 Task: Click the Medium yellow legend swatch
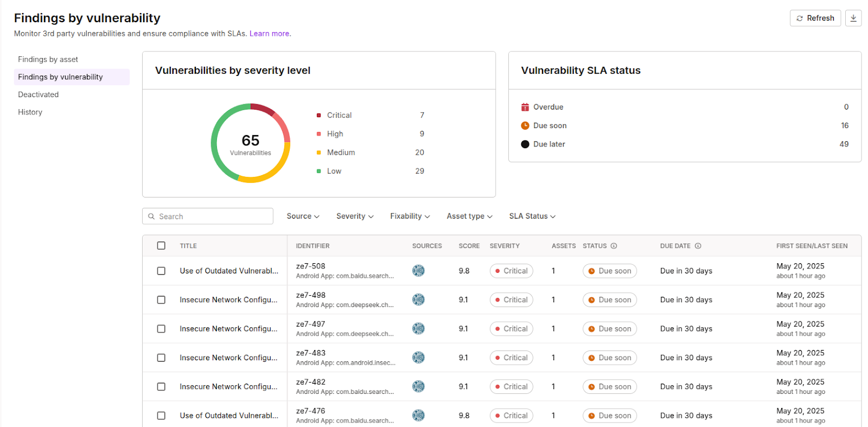point(319,152)
